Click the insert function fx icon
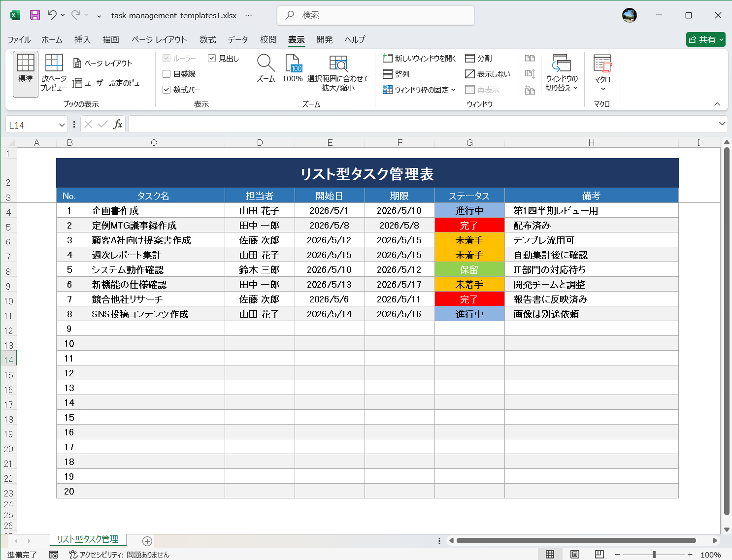732x560 pixels. pos(118,124)
